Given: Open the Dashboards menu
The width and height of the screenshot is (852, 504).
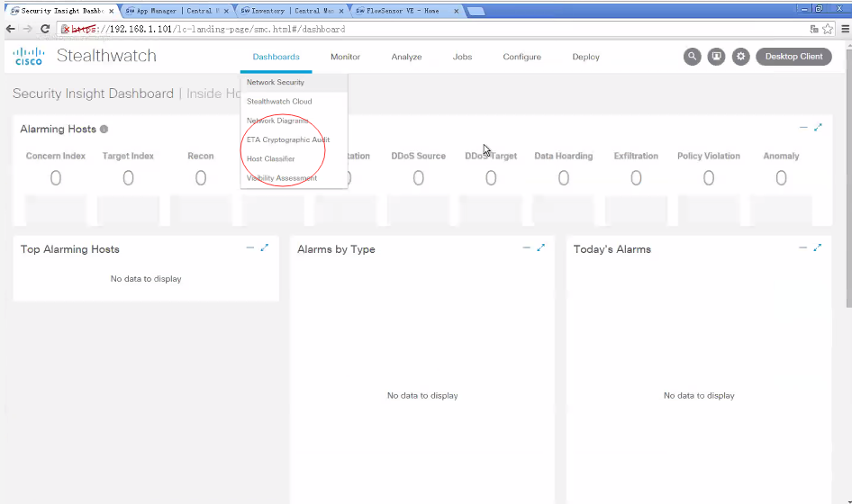Looking at the screenshot, I should [276, 57].
